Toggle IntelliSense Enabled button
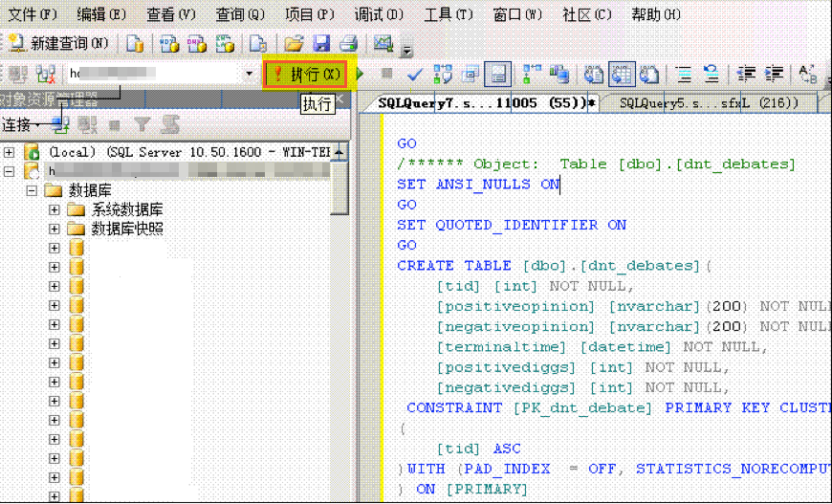 coord(497,75)
